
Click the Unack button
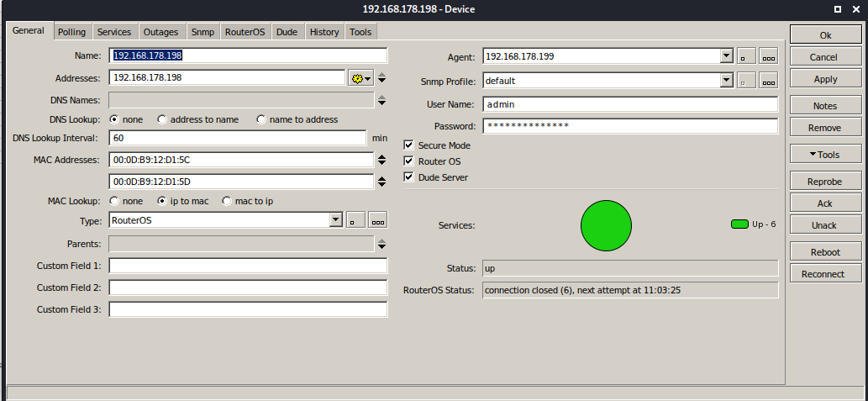[824, 225]
